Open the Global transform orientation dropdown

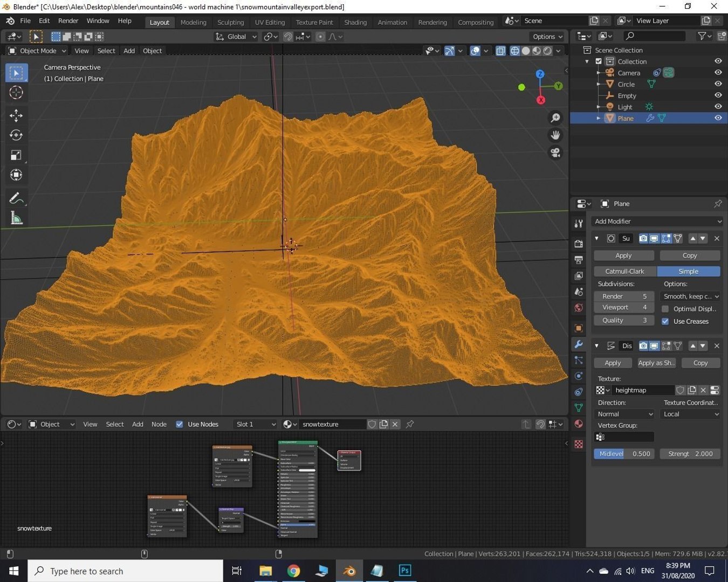(x=236, y=37)
